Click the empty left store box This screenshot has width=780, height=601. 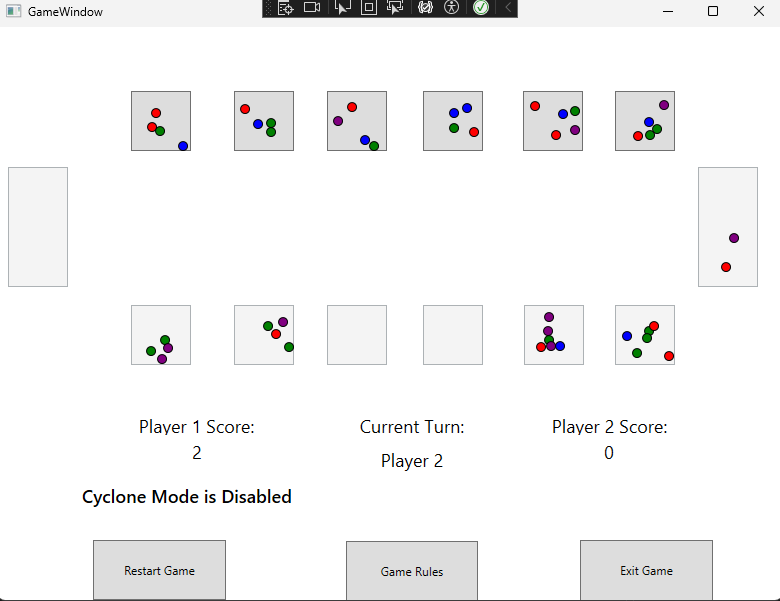coord(38,227)
